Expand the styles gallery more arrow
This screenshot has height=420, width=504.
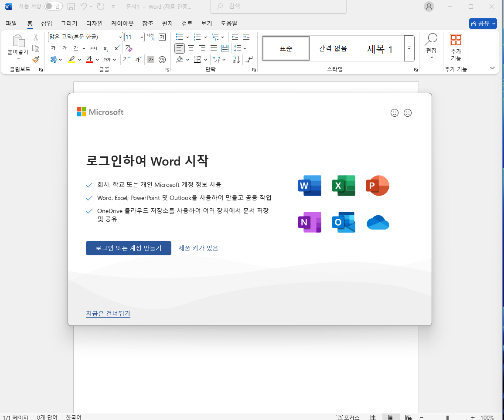click(409, 48)
